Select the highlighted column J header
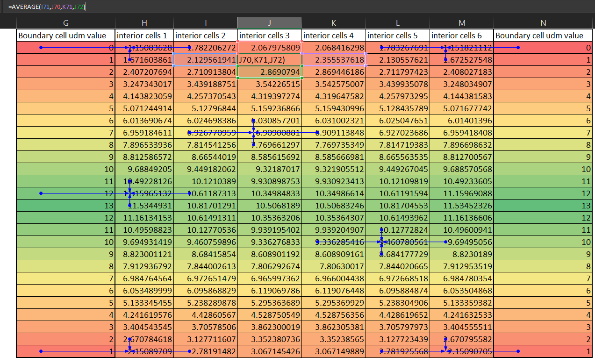 (269, 23)
